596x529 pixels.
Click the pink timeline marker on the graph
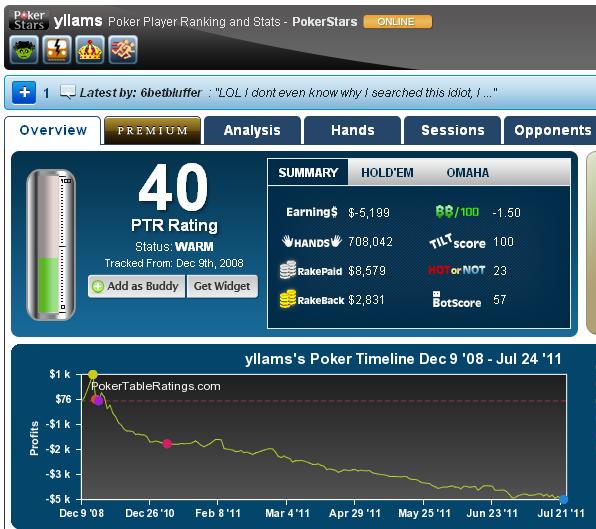167,443
